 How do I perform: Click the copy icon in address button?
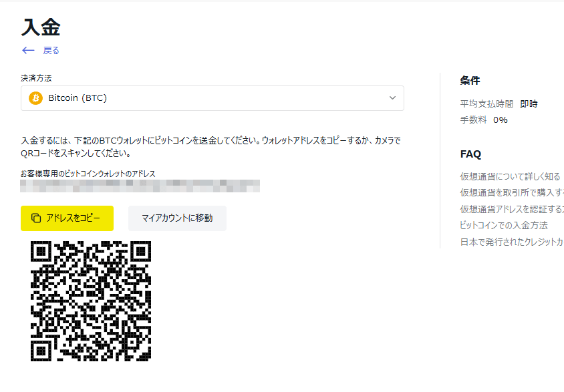pos(36,218)
